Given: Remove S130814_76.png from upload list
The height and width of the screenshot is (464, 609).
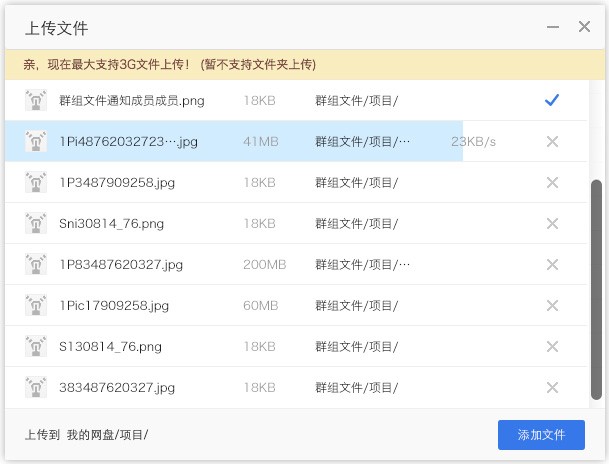Looking at the screenshot, I should (x=552, y=347).
